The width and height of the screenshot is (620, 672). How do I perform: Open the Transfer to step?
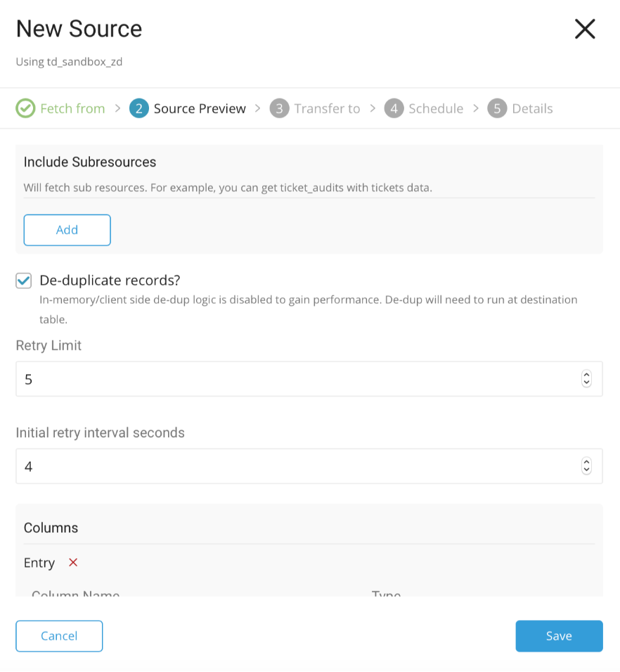tap(327, 108)
